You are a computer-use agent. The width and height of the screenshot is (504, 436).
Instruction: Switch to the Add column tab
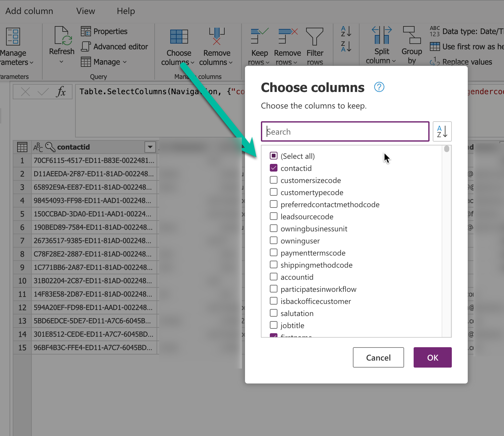click(x=29, y=11)
